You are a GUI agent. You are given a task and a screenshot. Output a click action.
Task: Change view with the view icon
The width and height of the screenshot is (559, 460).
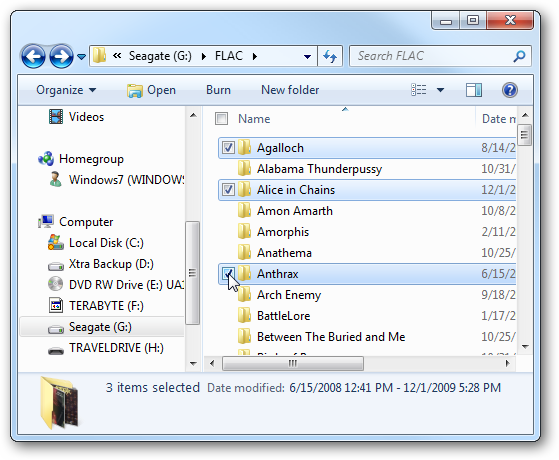coord(419,90)
